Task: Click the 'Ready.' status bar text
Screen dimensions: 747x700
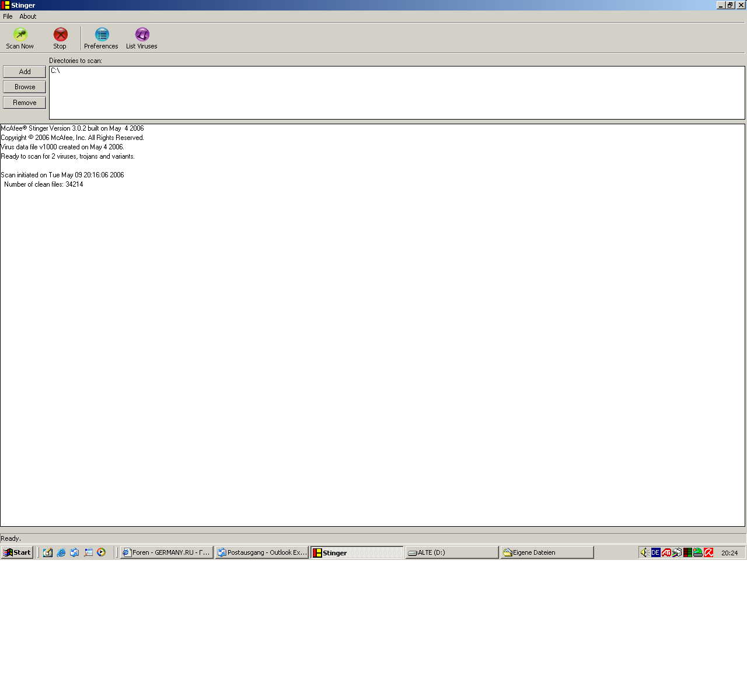Action: (11, 538)
